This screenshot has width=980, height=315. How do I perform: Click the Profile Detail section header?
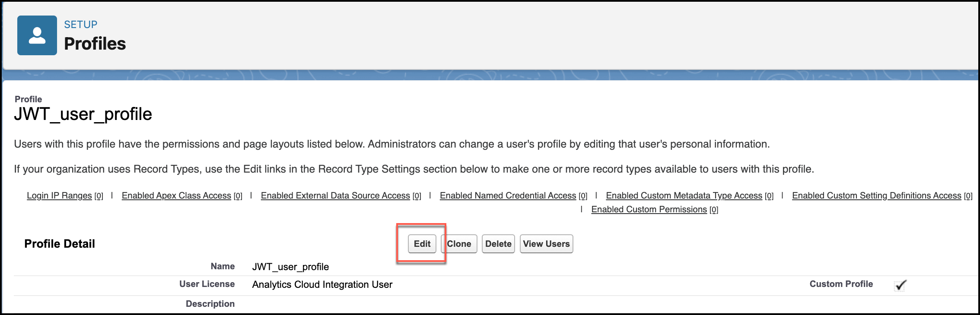[60, 244]
